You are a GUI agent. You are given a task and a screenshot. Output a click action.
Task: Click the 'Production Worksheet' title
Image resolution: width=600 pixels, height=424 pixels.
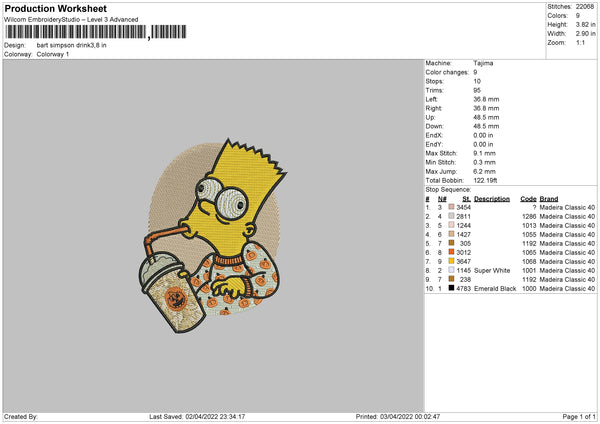click(x=55, y=8)
